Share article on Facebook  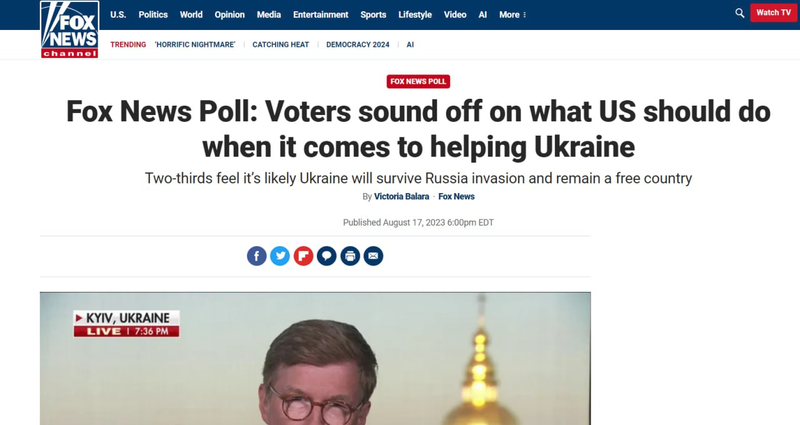[x=257, y=256]
